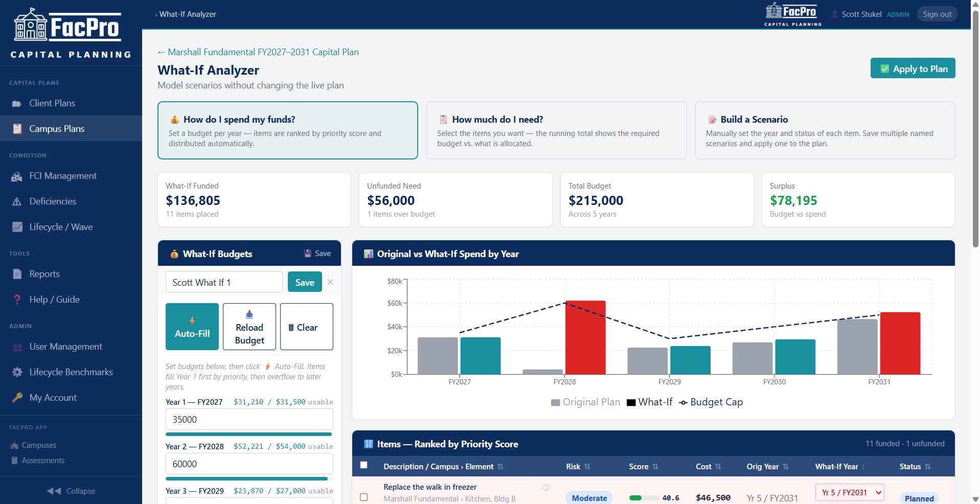This screenshot has width=980, height=504.
Task: Collapse the sidebar
Action: pyautogui.click(x=71, y=491)
